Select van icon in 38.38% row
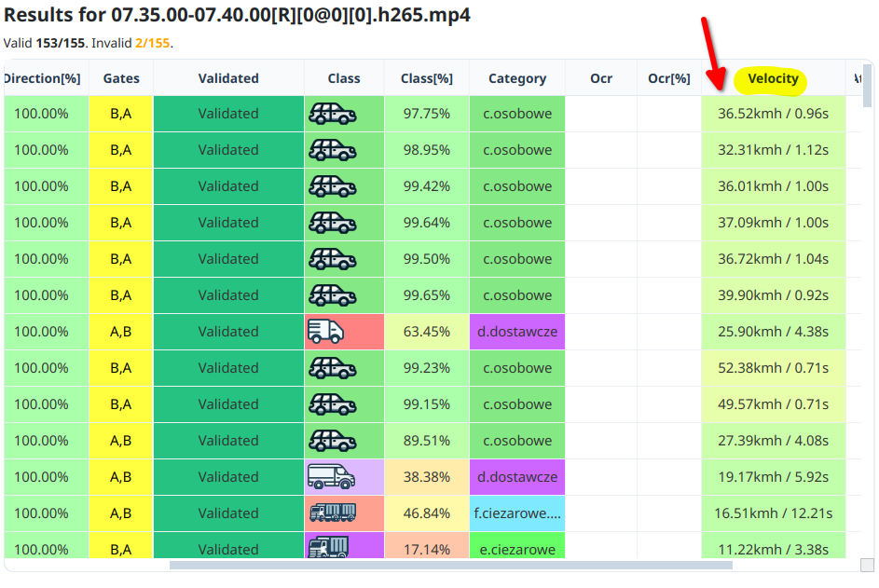Screen dimensions: 879x588 [x=331, y=477]
